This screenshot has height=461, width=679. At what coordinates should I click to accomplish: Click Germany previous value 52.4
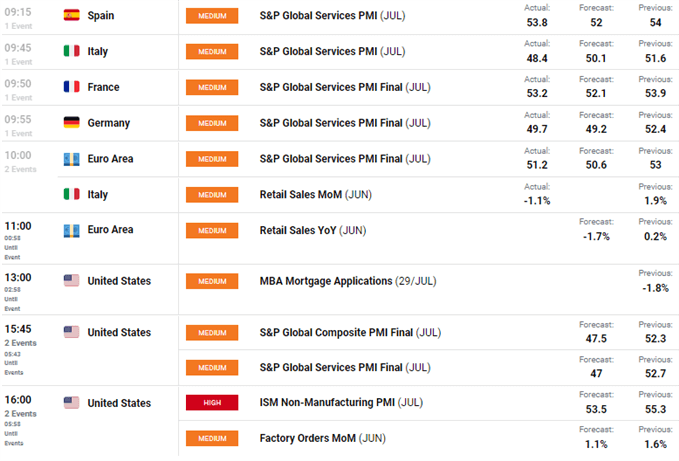pyautogui.click(x=655, y=129)
